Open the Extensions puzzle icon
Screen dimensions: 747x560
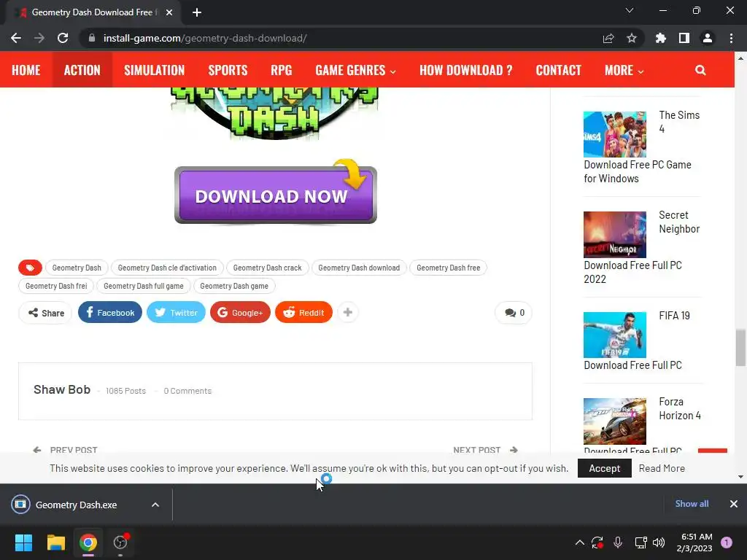[x=661, y=38]
